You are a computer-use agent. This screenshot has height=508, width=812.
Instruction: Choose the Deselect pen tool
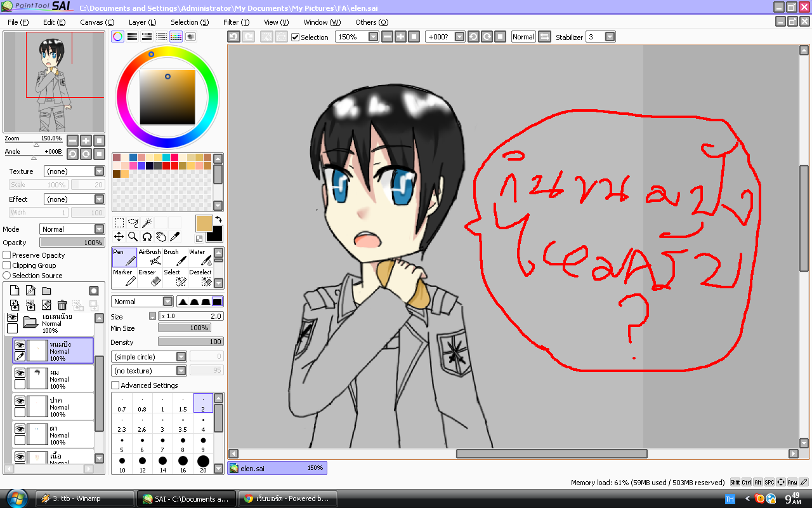(200, 277)
